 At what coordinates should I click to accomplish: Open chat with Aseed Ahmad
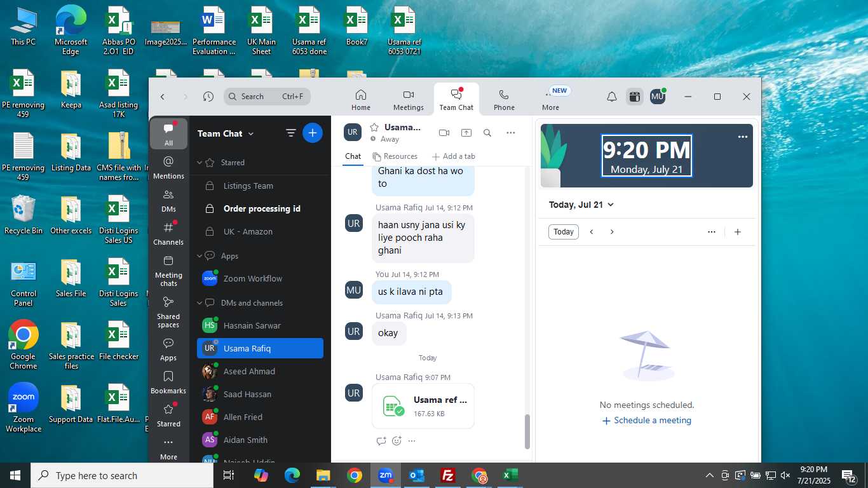click(261, 371)
